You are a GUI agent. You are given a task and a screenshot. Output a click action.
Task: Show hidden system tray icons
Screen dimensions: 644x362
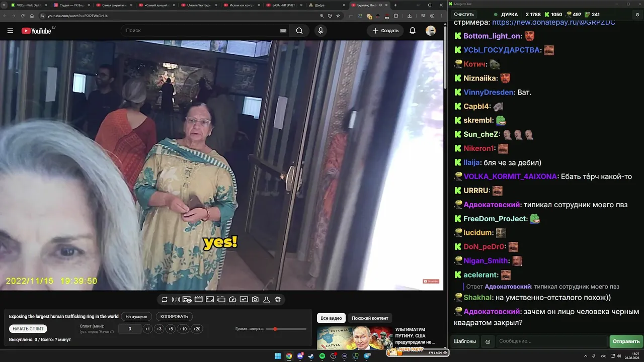(x=586, y=356)
